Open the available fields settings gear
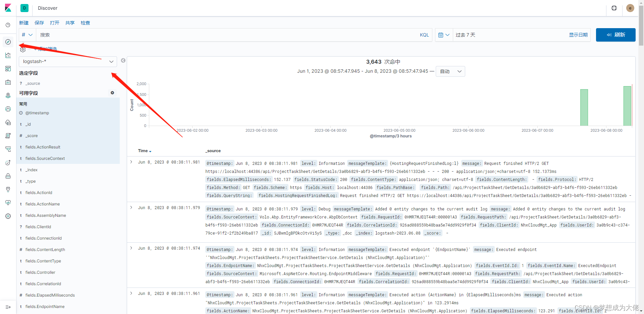The height and width of the screenshot is (314, 644). (x=112, y=93)
